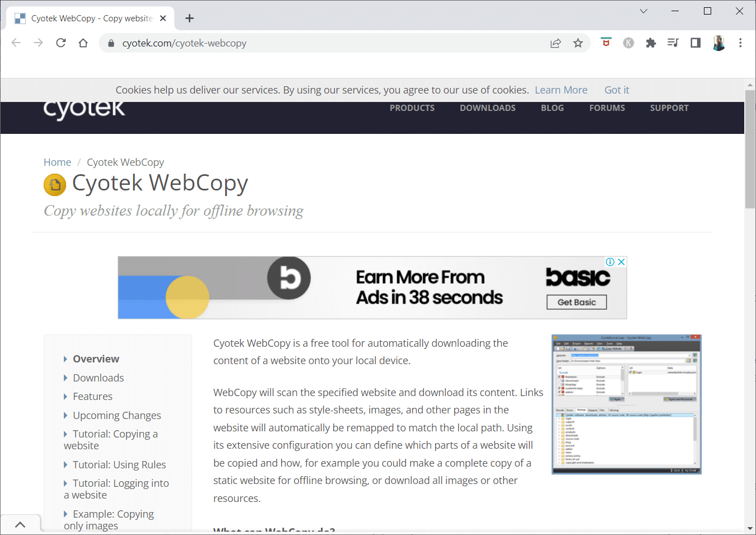The width and height of the screenshot is (756, 535).
Task: Open the K extension icon
Action: (628, 43)
